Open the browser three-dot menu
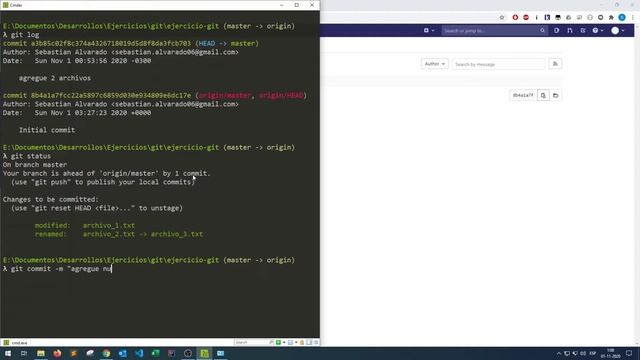Viewport: 640px width, 360px height. tap(633, 18)
